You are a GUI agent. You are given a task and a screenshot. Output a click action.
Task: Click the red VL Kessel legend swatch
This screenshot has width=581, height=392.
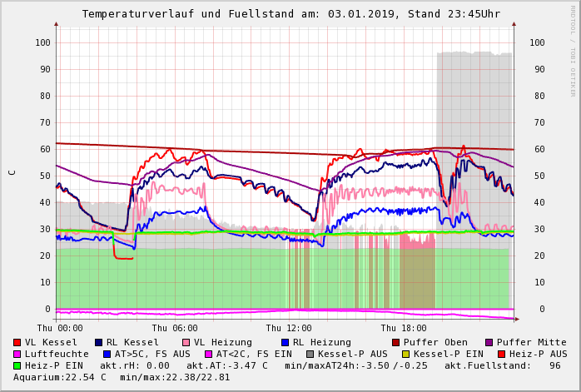(17, 342)
